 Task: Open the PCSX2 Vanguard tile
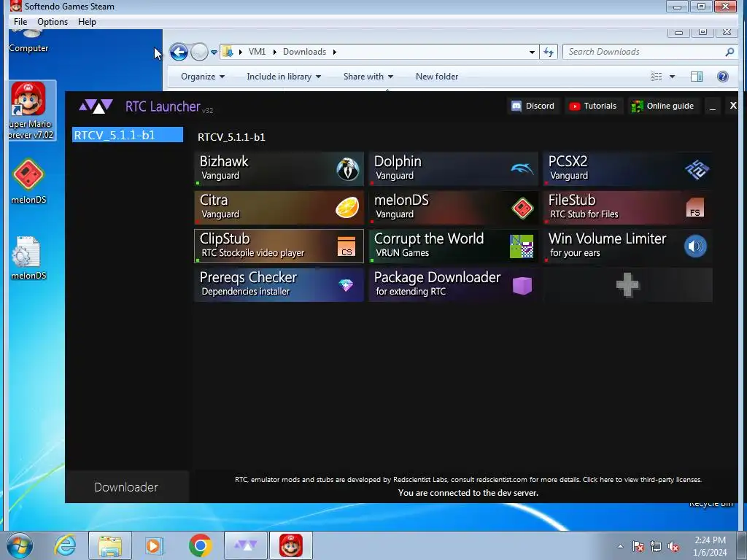[628, 168]
